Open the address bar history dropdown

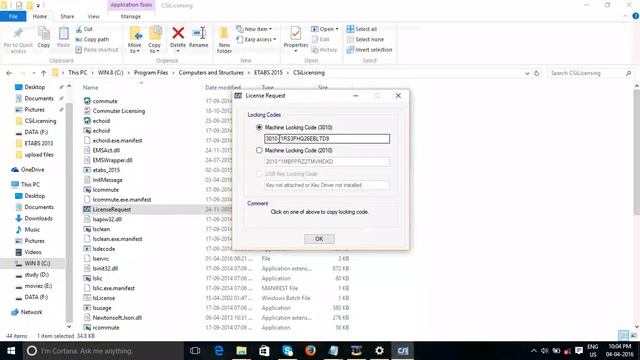(x=527, y=73)
